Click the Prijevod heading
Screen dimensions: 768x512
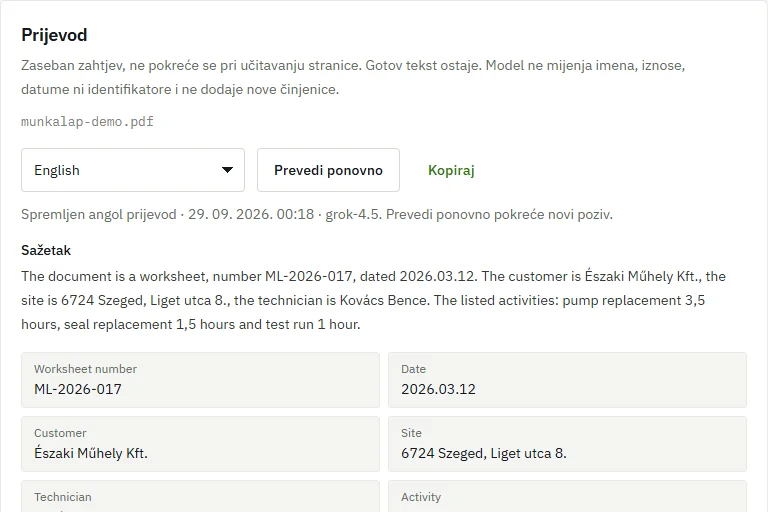pos(54,35)
